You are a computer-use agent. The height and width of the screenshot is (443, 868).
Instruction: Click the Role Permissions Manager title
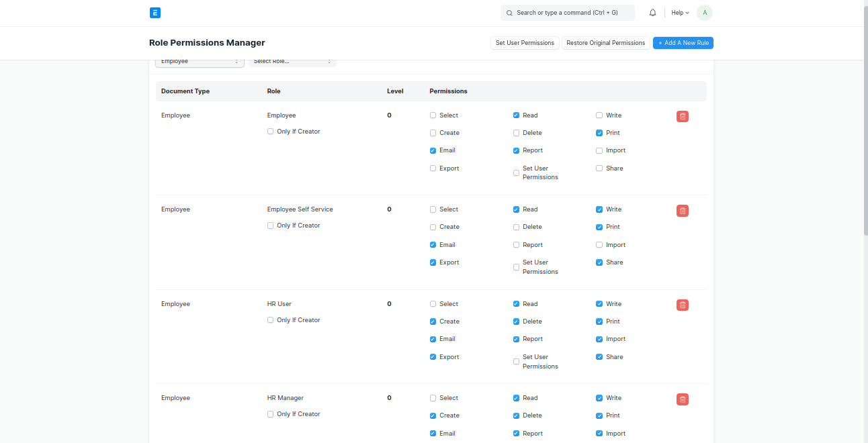click(x=207, y=43)
